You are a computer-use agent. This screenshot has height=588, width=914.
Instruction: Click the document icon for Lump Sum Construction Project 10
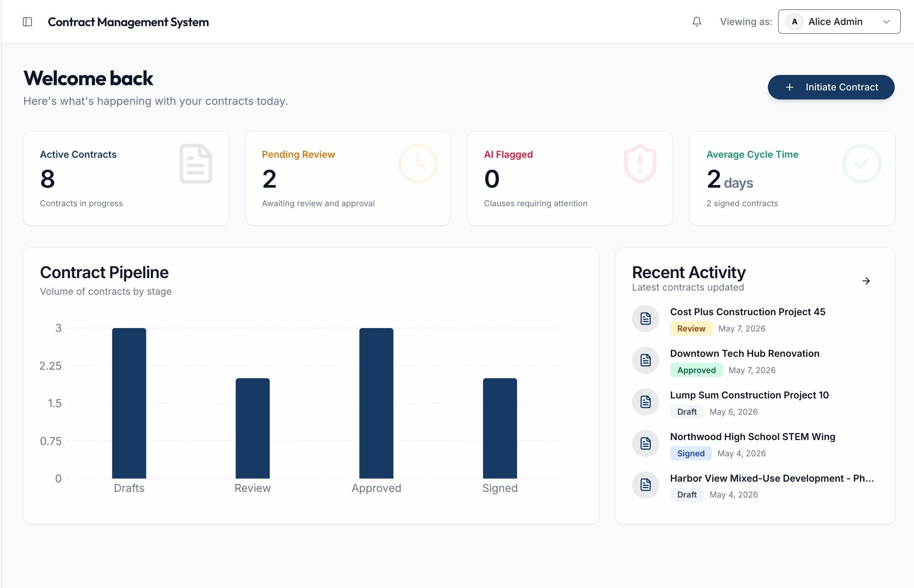(646, 402)
